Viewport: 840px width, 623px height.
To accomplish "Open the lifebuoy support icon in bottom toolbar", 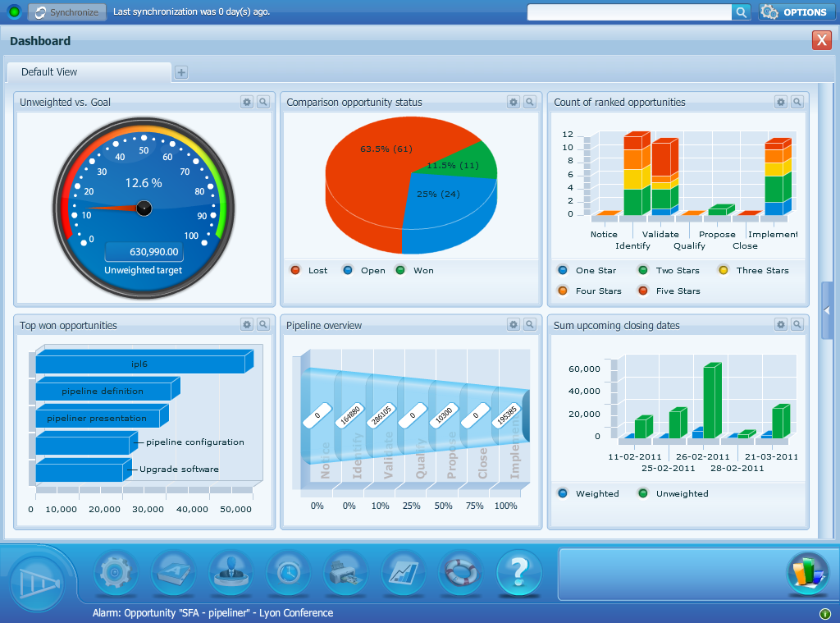I will 461,573.
